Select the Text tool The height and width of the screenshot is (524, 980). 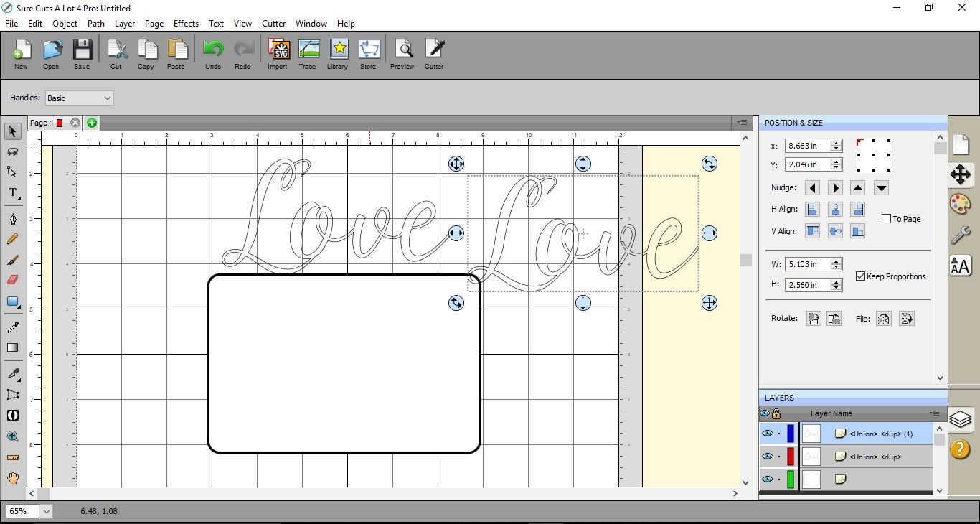(12, 192)
